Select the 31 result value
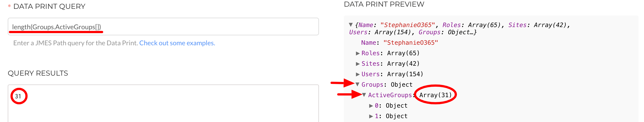 pyautogui.click(x=18, y=96)
